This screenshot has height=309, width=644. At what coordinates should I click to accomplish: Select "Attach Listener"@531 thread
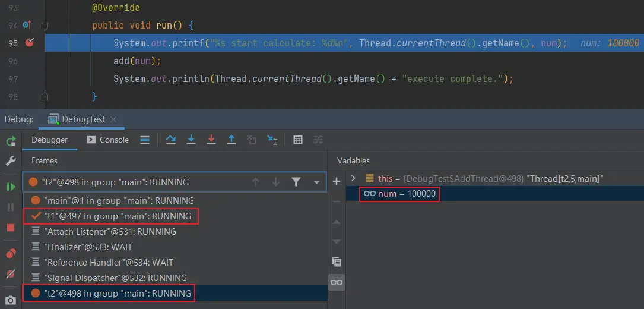(175, 232)
